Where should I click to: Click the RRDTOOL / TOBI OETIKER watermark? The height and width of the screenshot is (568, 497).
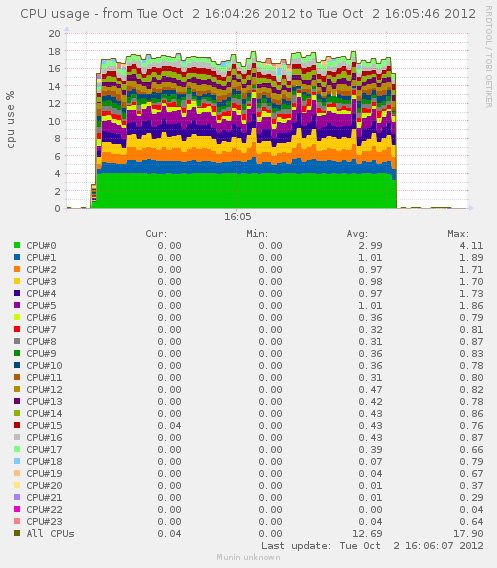(x=489, y=57)
